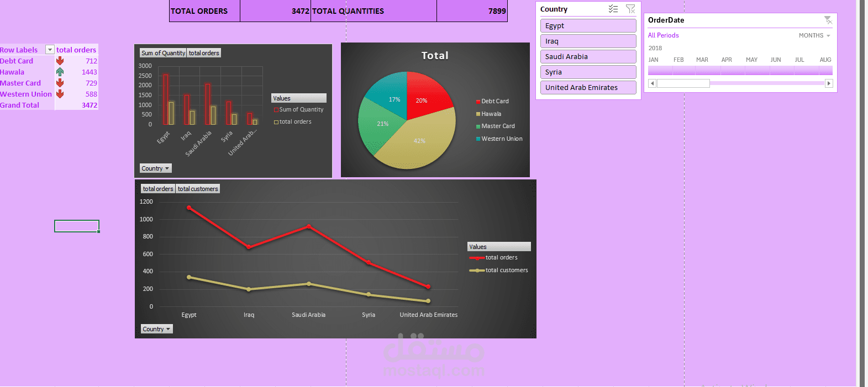Click the Saudi Arabia point on total orders line
The height and width of the screenshot is (387, 868).
(x=309, y=226)
